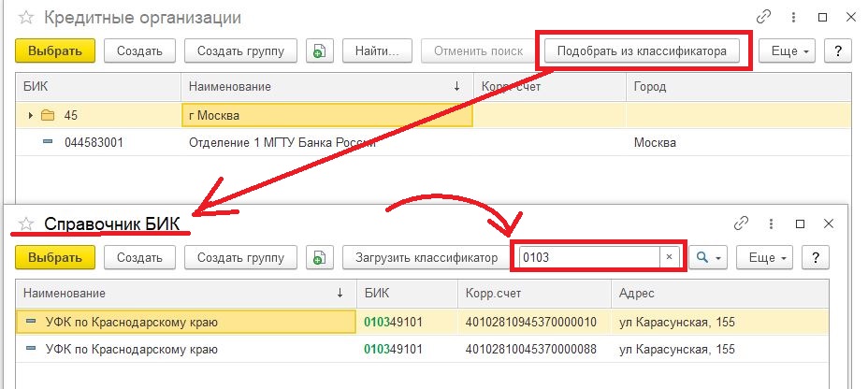Select УФК по Краснодарскому краю with account 40102810045370000088
Viewport: 868px width, 389px height.
(x=423, y=349)
